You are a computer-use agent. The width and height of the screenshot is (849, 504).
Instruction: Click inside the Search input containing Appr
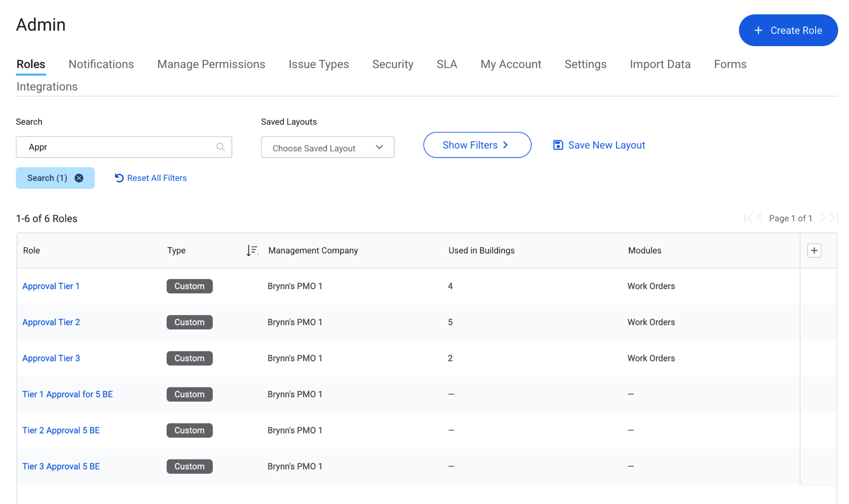click(x=106, y=147)
